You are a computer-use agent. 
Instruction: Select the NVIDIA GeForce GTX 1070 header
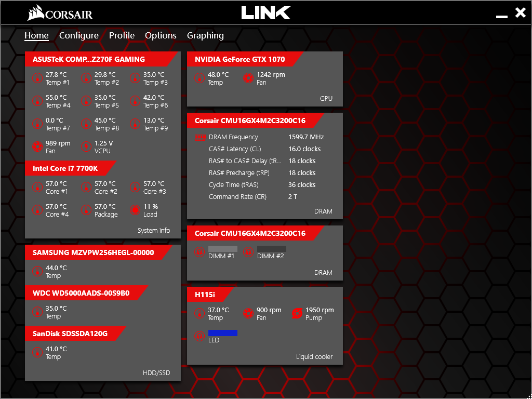tap(245, 59)
